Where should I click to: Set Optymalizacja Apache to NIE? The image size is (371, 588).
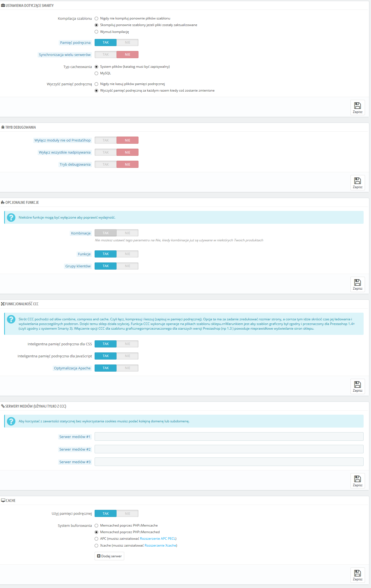128,368
